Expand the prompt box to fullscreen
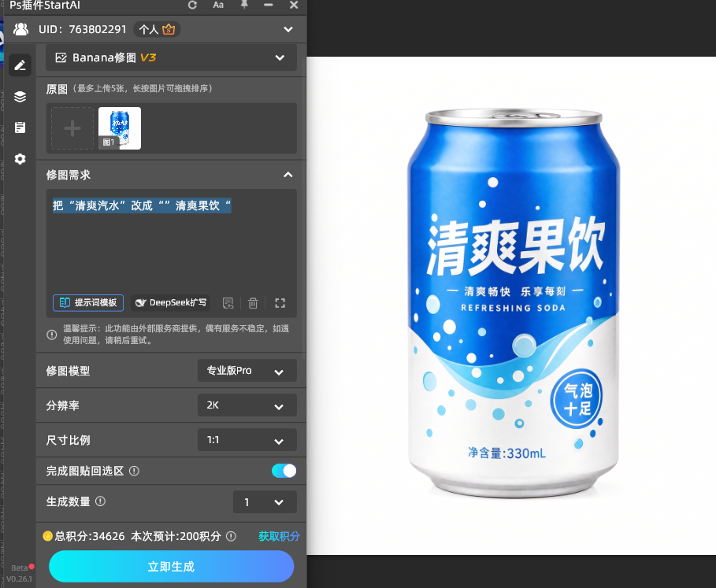Screen dimensions: 716x588 (280, 303)
